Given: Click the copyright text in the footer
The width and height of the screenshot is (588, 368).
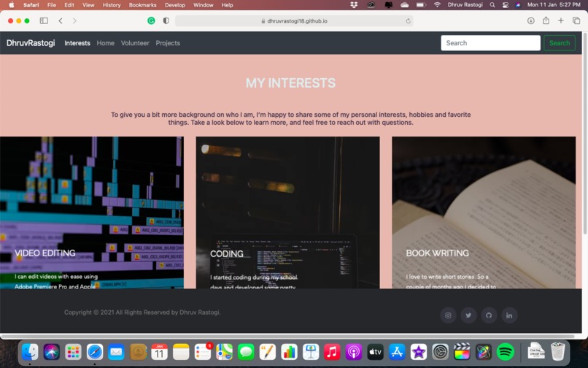Looking at the screenshot, I should pos(142,312).
